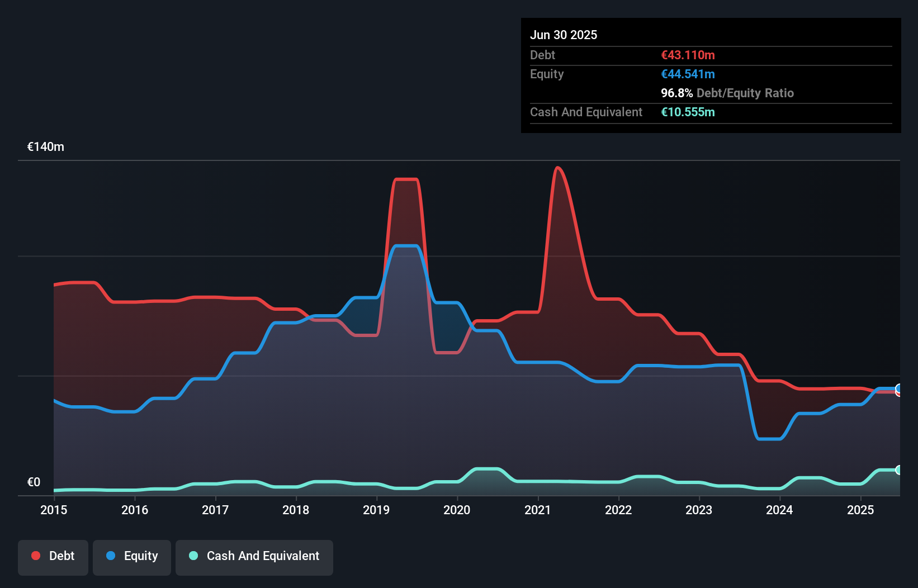Click the Debt value €43.110m in tooltip
918x588 pixels.
[688, 55]
